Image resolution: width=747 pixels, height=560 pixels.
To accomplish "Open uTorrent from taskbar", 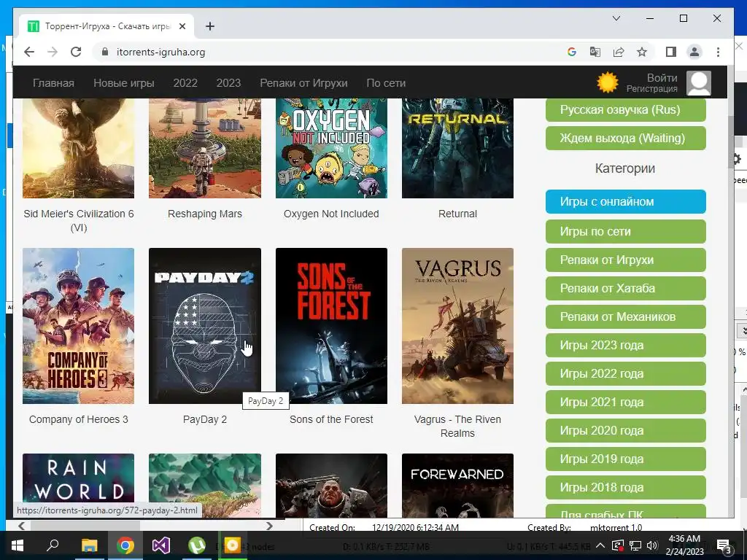I will (x=197, y=545).
